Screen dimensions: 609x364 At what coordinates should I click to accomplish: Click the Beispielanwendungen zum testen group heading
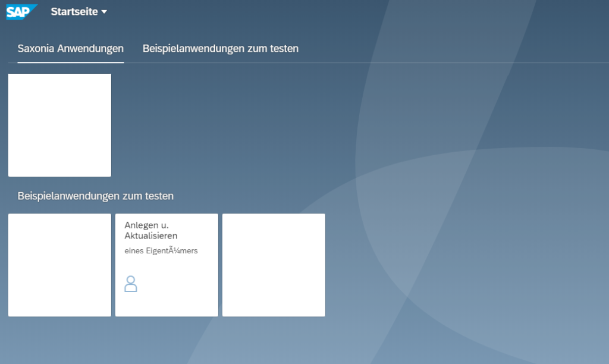tap(96, 196)
